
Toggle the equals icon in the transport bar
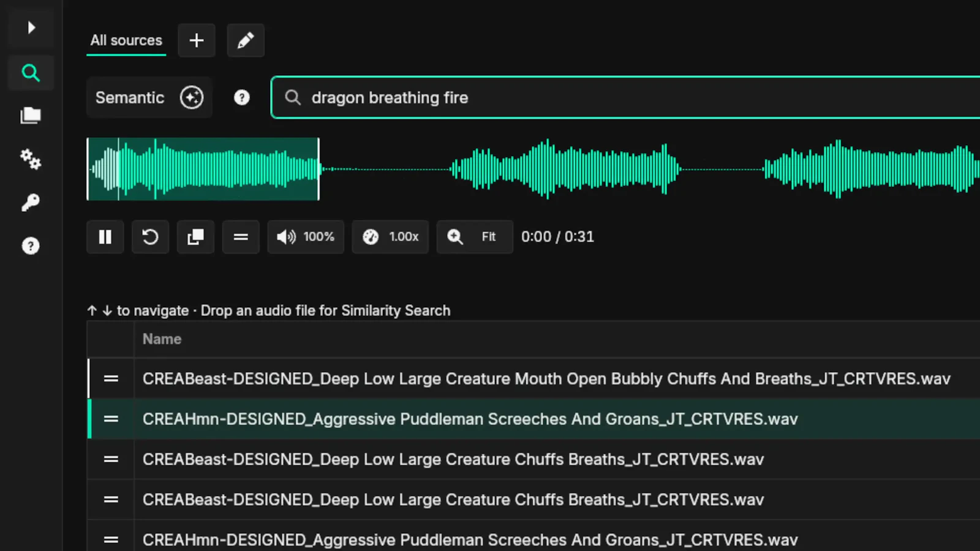tap(241, 237)
